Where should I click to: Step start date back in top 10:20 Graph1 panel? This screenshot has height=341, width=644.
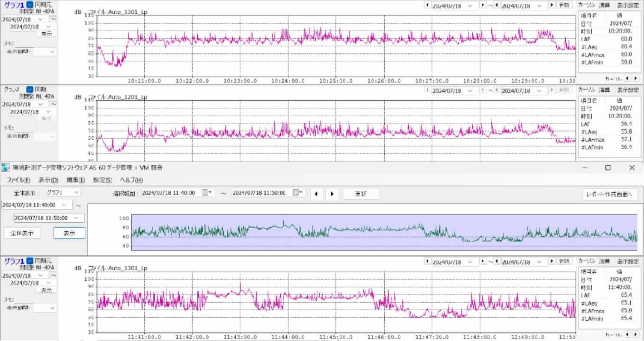[428, 5]
